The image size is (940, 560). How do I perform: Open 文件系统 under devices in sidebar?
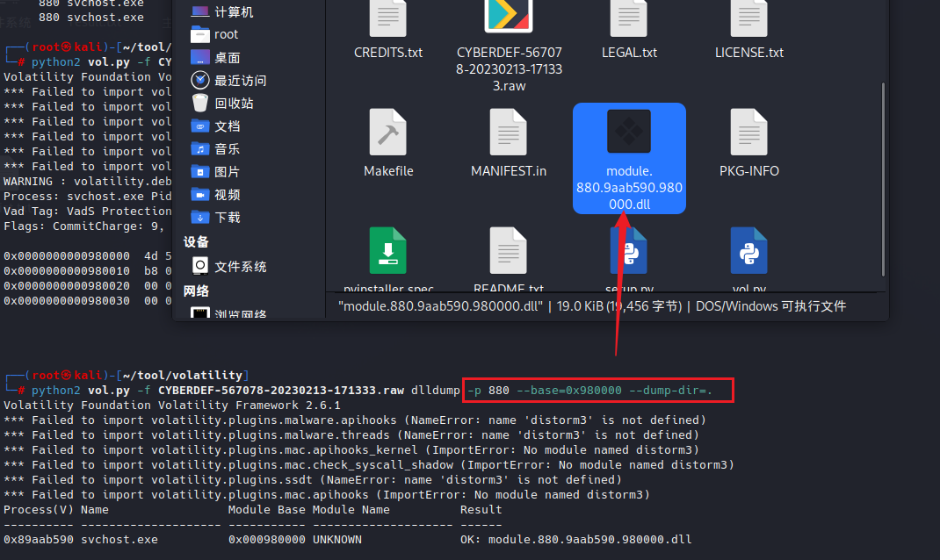pos(240,266)
